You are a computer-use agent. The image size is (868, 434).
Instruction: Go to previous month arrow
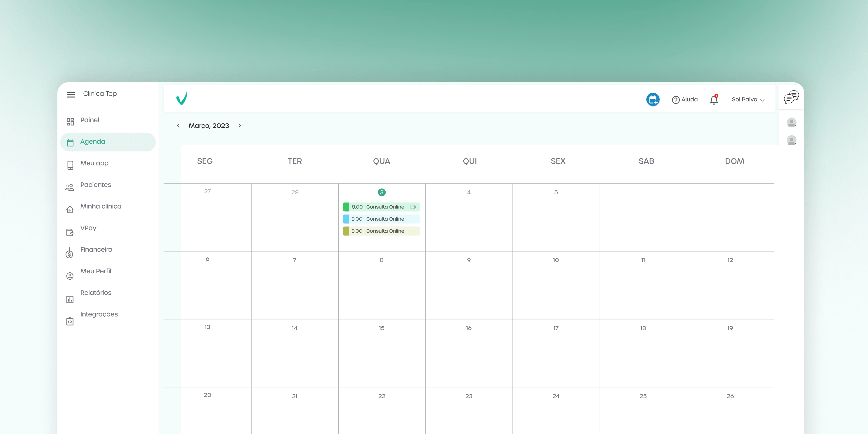[x=178, y=125]
